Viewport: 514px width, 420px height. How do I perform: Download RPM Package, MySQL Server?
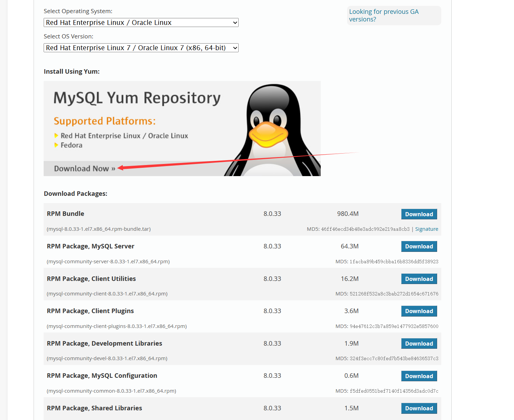click(419, 246)
